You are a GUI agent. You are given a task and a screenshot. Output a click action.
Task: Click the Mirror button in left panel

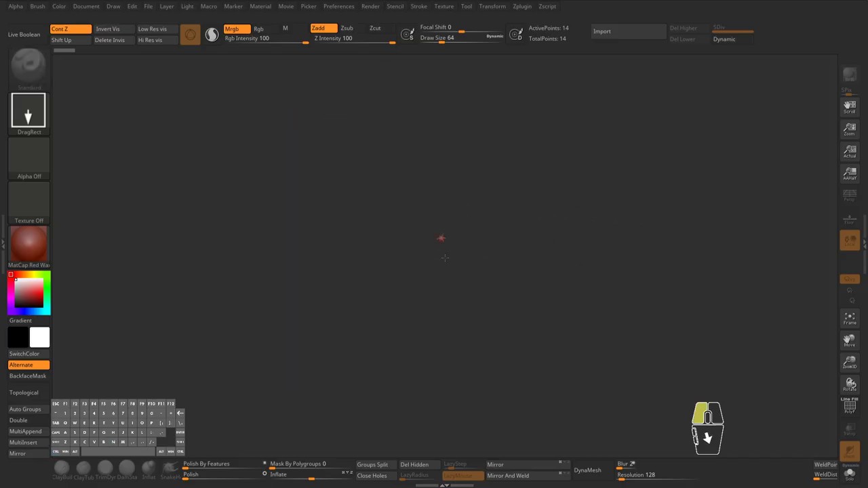coord(28,453)
